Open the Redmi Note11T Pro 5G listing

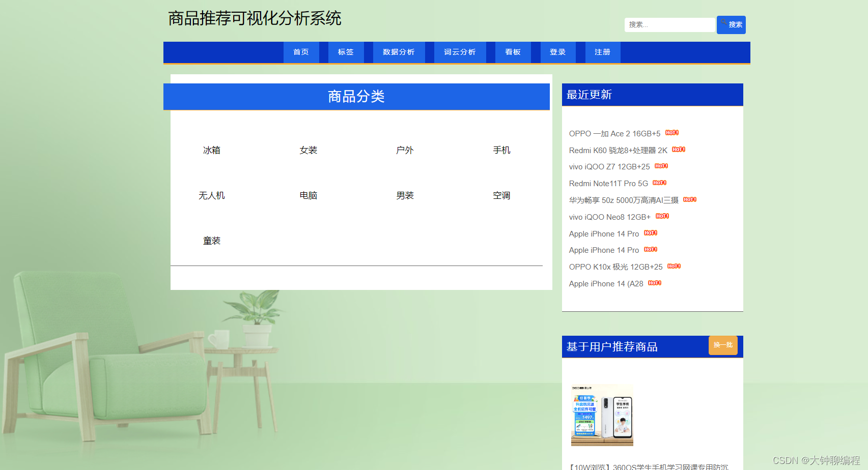click(x=607, y=183)
